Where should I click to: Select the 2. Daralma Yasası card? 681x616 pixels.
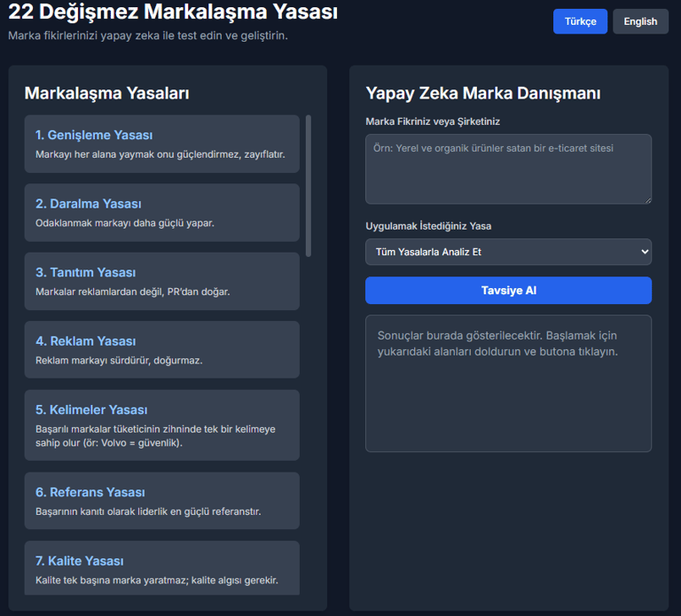click(x=162, y=213)
